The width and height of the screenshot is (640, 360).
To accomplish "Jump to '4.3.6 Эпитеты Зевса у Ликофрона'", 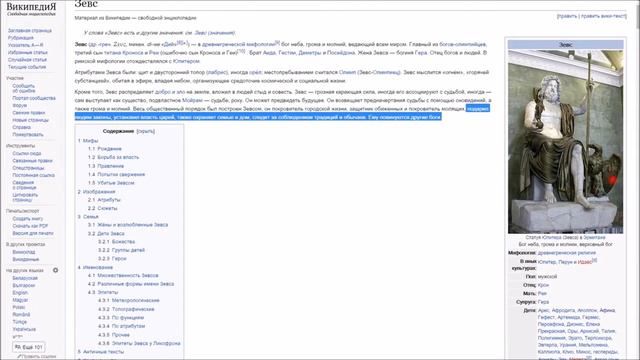I will click(139, 343).
